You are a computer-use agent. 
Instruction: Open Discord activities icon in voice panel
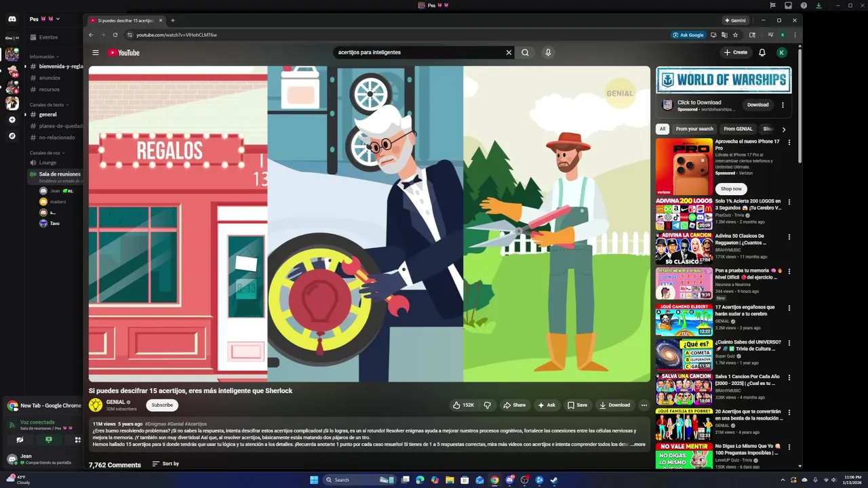click(x=77, y=440)
